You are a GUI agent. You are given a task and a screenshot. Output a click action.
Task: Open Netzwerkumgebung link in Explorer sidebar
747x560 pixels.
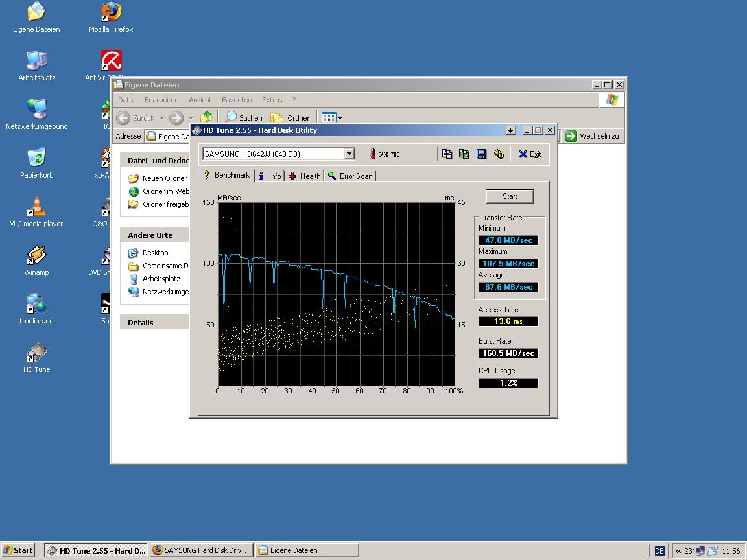pyautogui.click(x=158, y=292)
